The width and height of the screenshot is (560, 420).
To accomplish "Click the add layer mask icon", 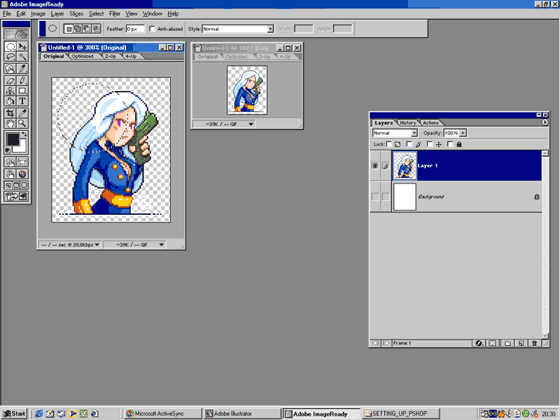I will 492,343.
